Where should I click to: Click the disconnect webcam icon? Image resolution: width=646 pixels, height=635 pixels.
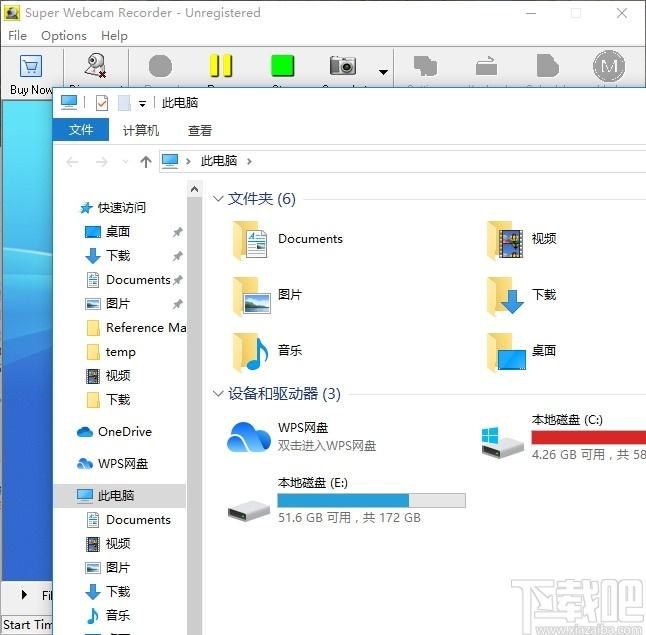[x=95, y=66]
